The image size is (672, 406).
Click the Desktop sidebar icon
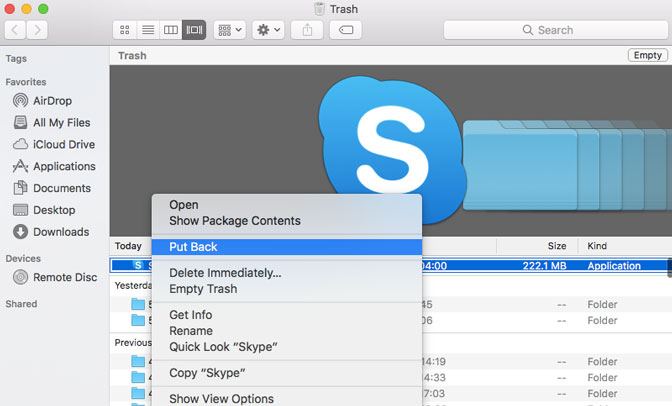(x=20, y=210)
